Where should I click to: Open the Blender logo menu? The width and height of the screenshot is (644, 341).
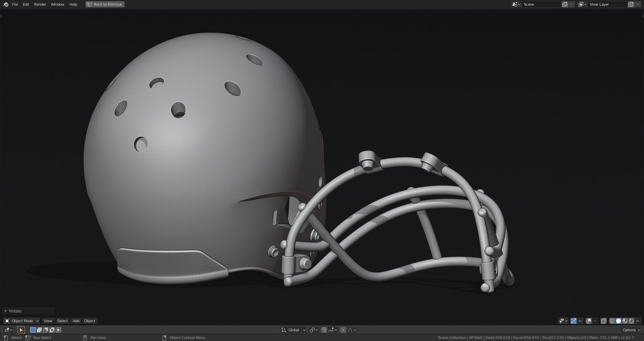[x=6, y=4]
